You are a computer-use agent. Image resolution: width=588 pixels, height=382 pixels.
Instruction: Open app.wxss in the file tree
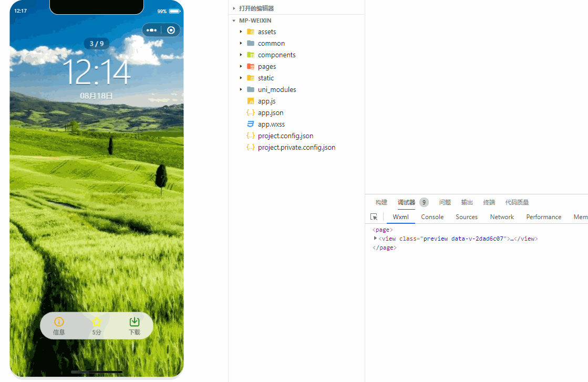[271, 124]
